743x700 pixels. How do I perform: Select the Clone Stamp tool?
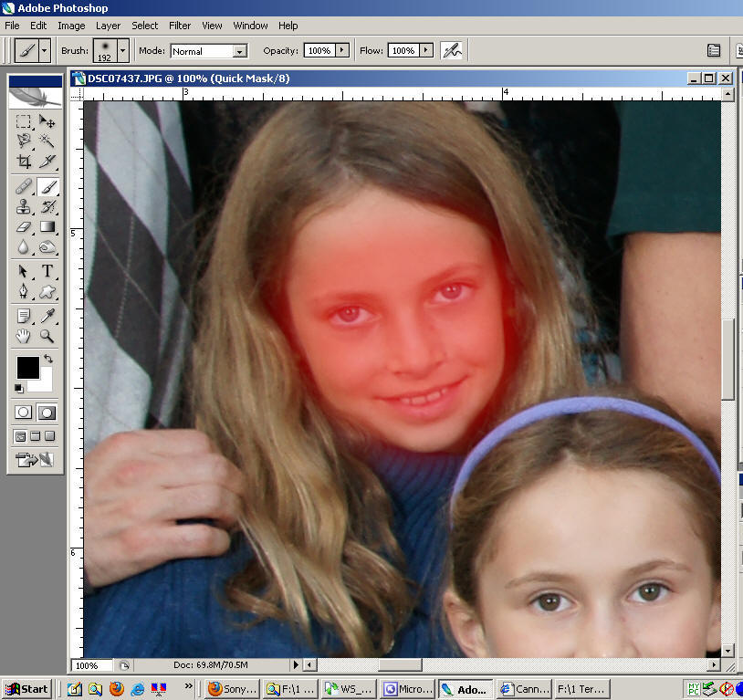click(x=24, y=206)
